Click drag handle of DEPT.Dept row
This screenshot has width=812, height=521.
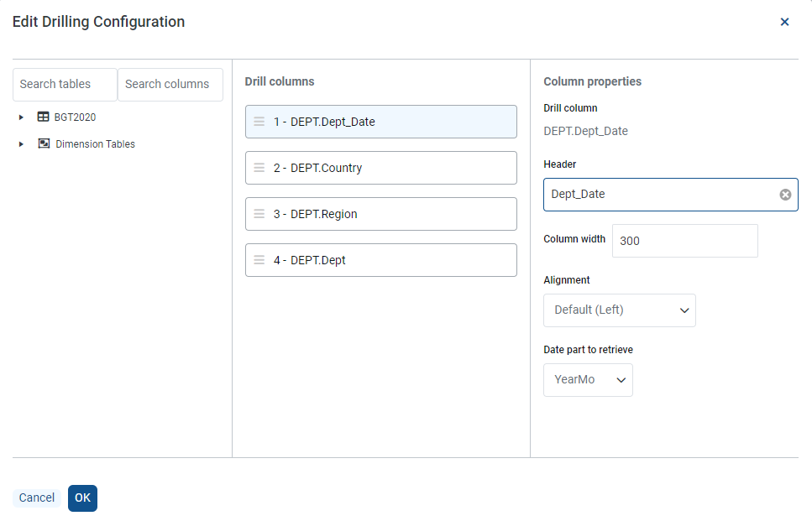point(259,260)
